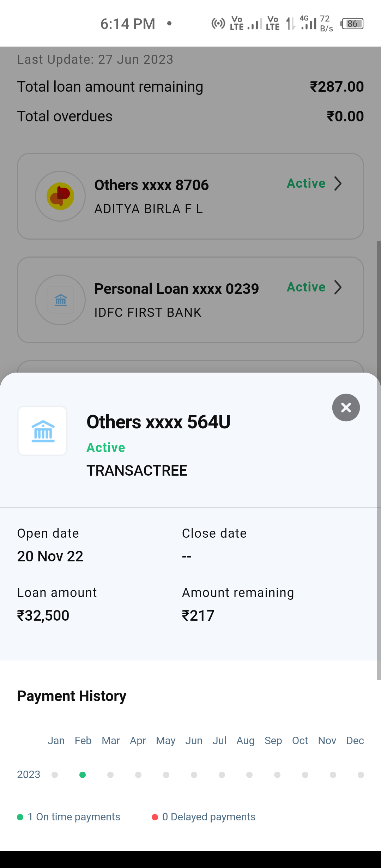Screen dimensions: 381x868
Task: Tap the Jun month label in history
Action: point(194,741)
